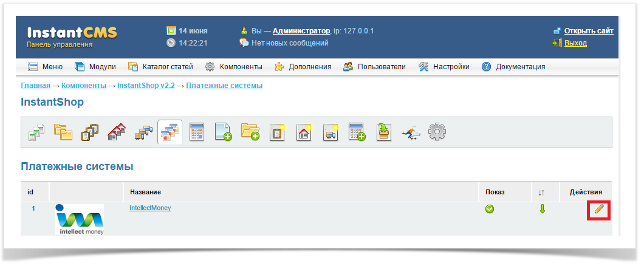Click the Открыть сайт link
644x266 pixels.
[588, 30]
